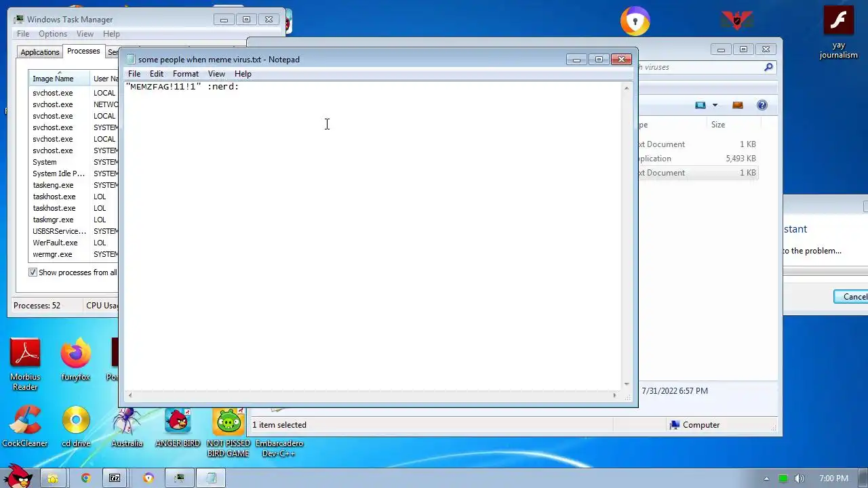Launch NOT PISSED BIRD GAME shortcut
This screenshot has height=488, width=868.
click(229, 432)
